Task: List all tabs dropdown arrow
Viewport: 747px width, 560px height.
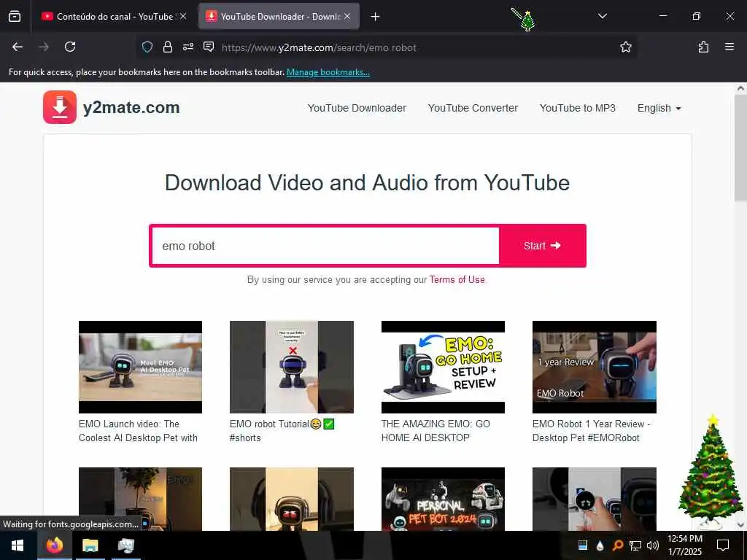Action: pyautogui.click(x=602, y=16)
